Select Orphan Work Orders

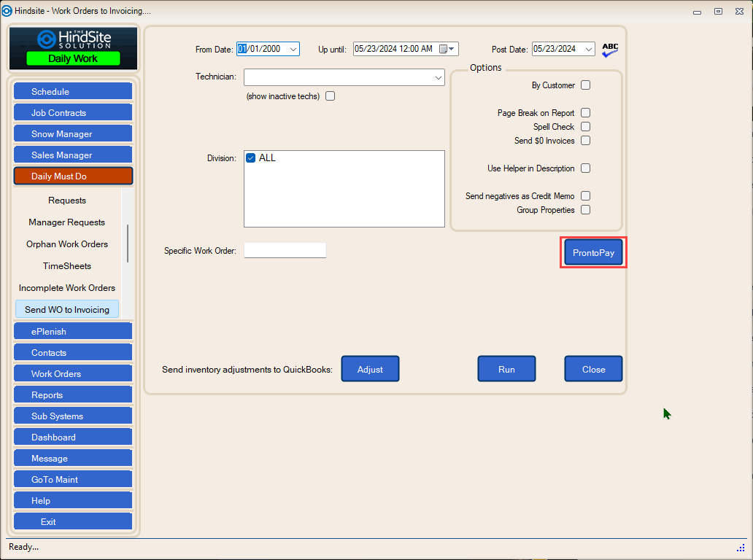click(x=67, y=244)
